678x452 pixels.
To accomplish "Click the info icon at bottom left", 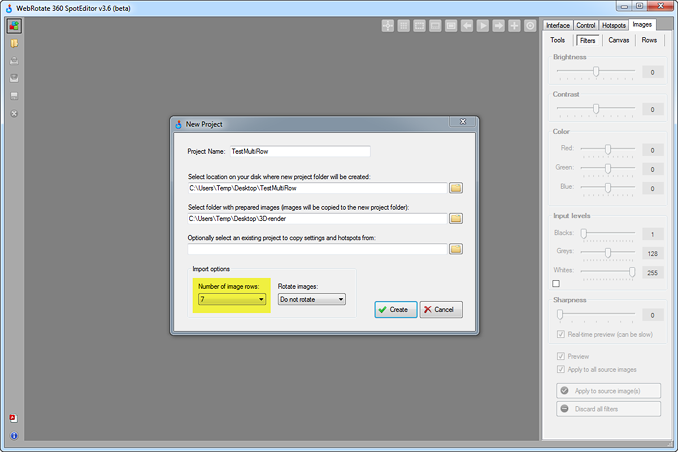I will coord(14,436).
